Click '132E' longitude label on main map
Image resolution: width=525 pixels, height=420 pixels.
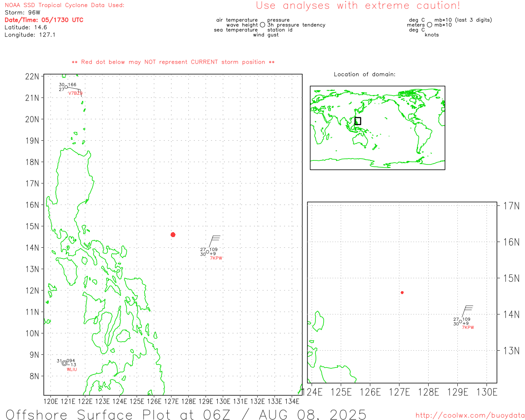[x=258, y=401]
